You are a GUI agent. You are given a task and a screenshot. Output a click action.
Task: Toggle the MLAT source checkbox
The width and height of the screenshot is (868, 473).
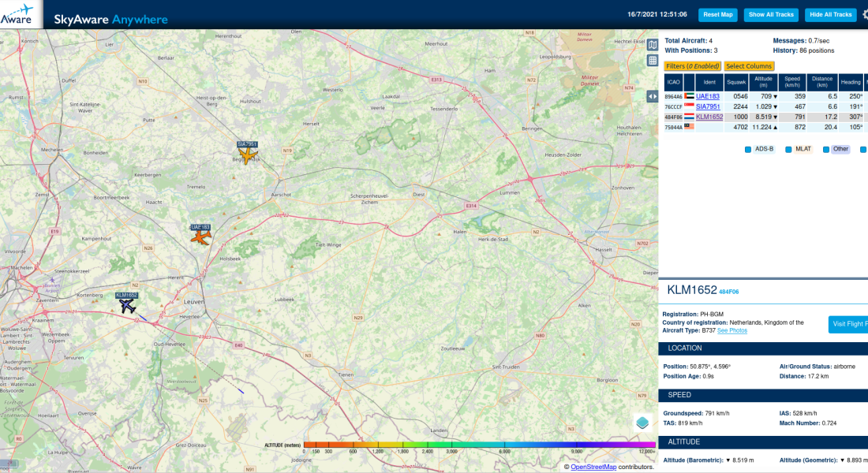788,149
